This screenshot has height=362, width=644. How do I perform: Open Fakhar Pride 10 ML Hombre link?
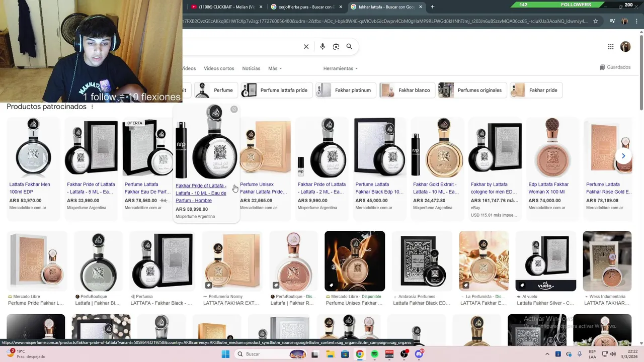pos(201,193)
